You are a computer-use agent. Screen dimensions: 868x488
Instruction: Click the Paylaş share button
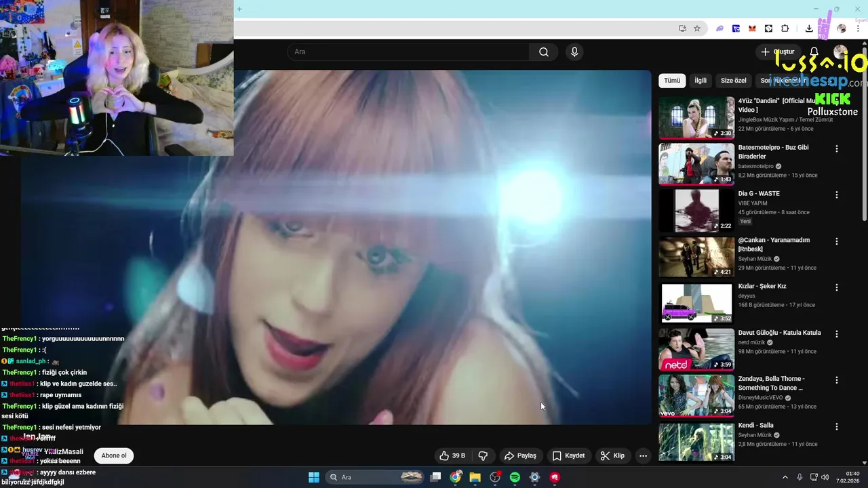pos(520,455)
